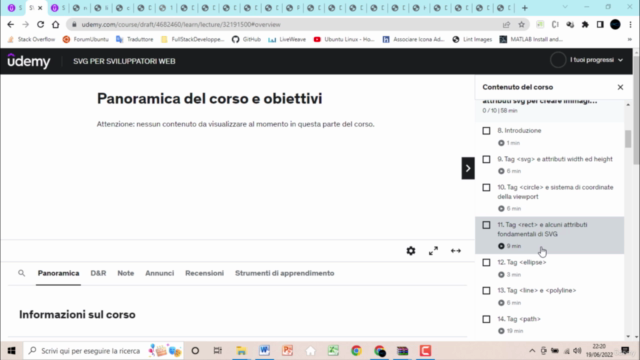Switch to the D&R tab

point(98,273)
